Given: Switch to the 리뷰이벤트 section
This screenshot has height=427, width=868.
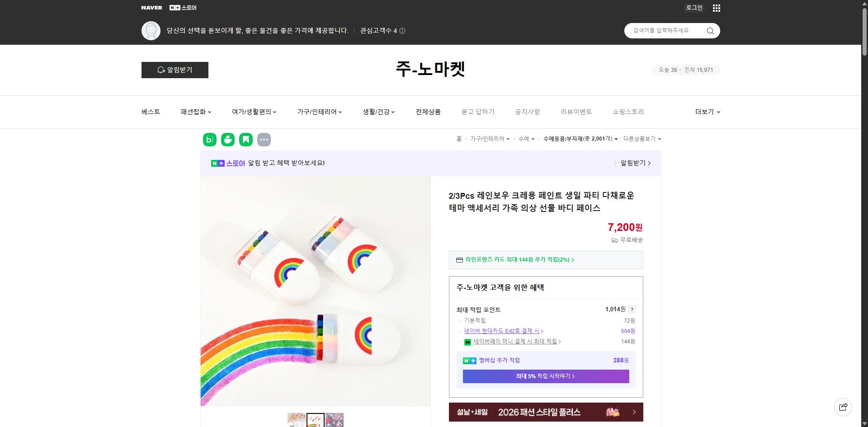Looking at the screenshot, I should tap(576, 112).
